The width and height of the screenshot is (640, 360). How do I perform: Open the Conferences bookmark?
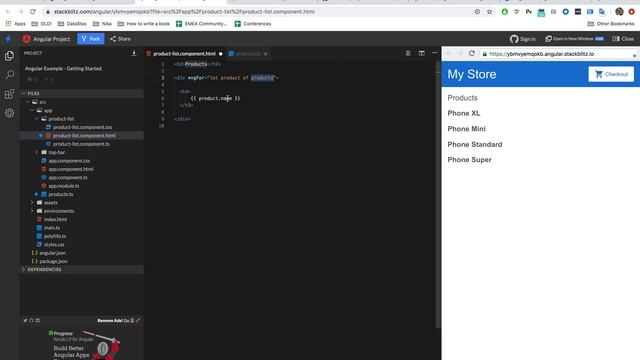coord(253,24)
